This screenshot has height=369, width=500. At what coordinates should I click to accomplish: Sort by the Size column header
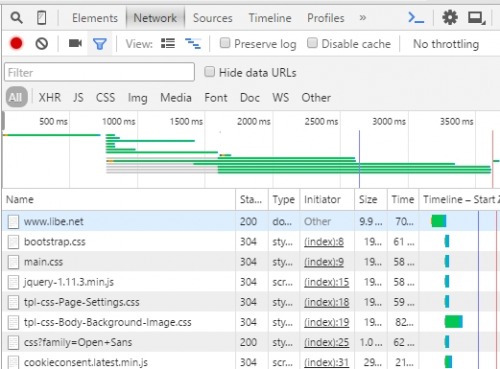point(371,199)
